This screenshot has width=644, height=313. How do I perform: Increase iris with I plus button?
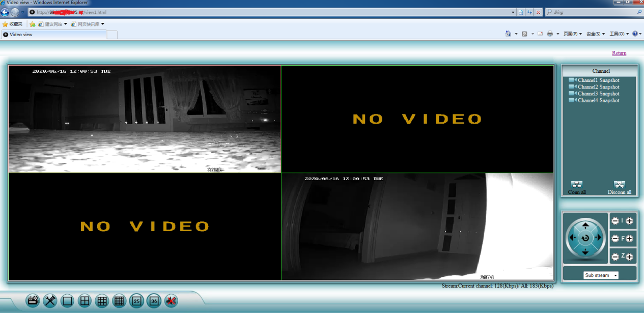pos(630,221)
